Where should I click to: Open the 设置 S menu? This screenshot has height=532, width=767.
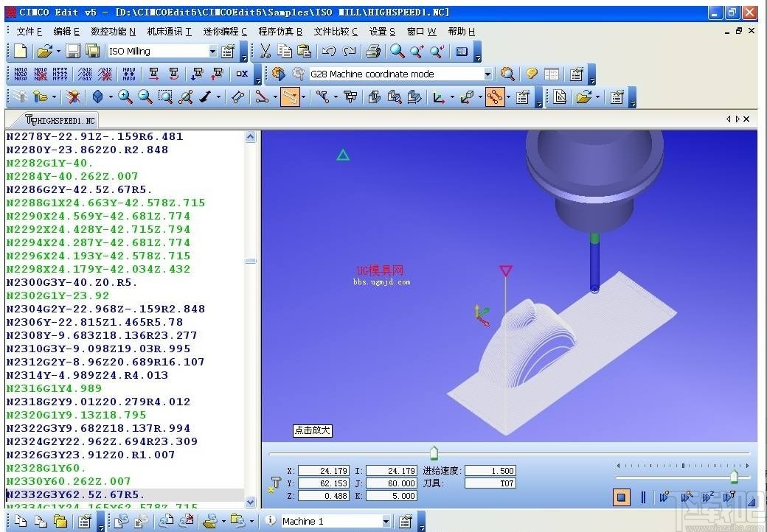pos(382,32)
